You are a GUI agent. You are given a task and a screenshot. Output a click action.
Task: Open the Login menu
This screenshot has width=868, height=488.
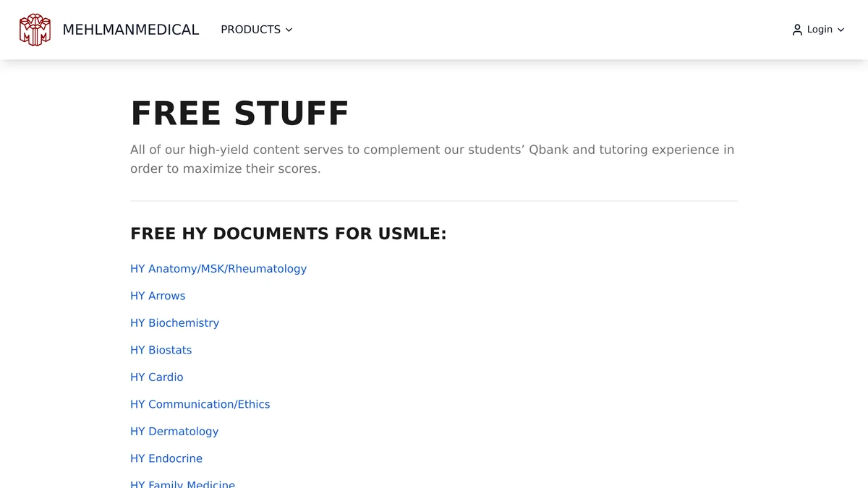click(818, 30)
